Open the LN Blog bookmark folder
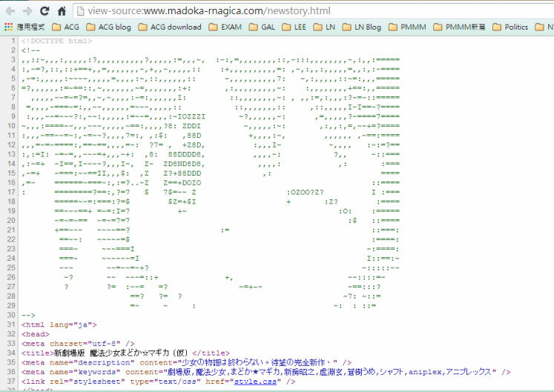Image resolution: width=554 pixels, height=392 pixels. click(x=361, y=27)
